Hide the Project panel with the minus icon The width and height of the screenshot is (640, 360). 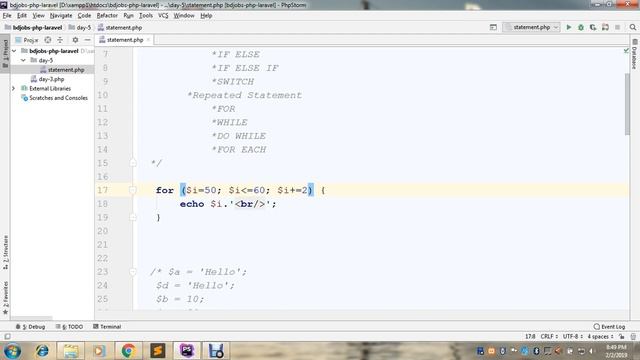coord(87,40)
